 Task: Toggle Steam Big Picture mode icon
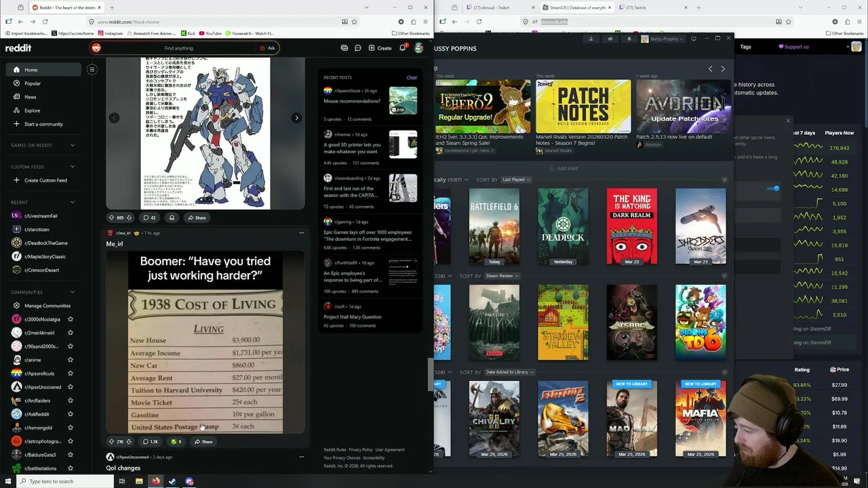693,39
